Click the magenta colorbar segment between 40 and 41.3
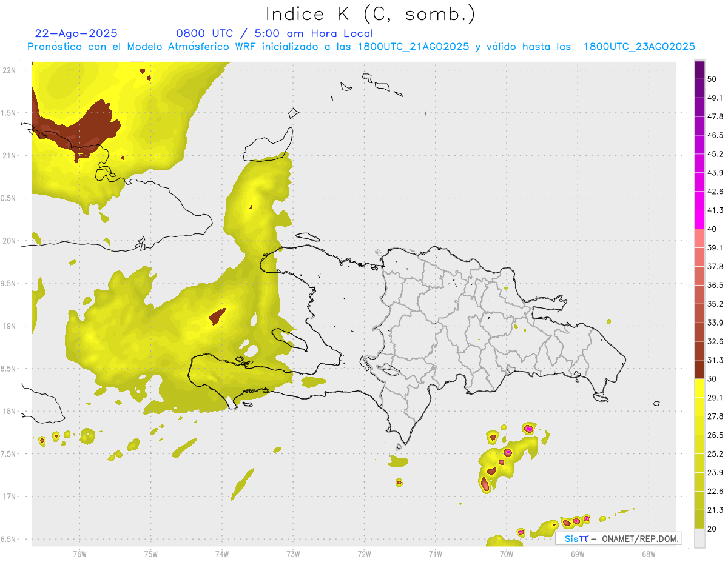728x562 pixels. point(699,219)
